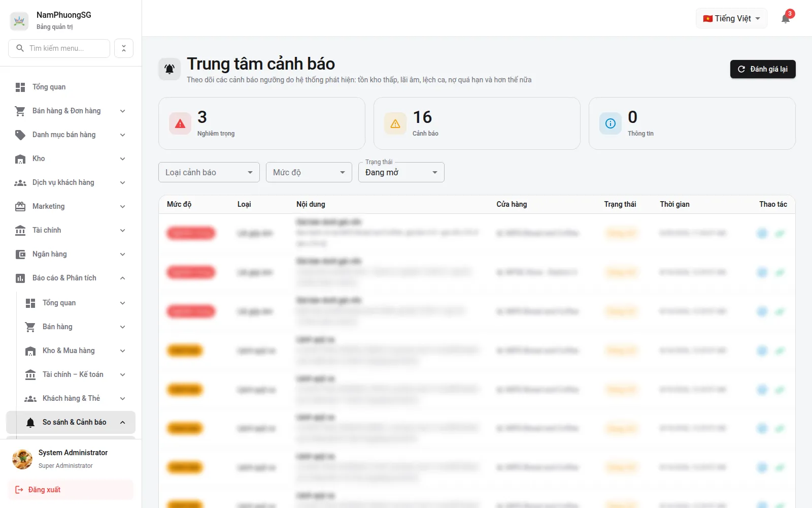Open the Bán hàng report submenu item
This screenshot has width=812, height=508.
click(x=76, y=327)
